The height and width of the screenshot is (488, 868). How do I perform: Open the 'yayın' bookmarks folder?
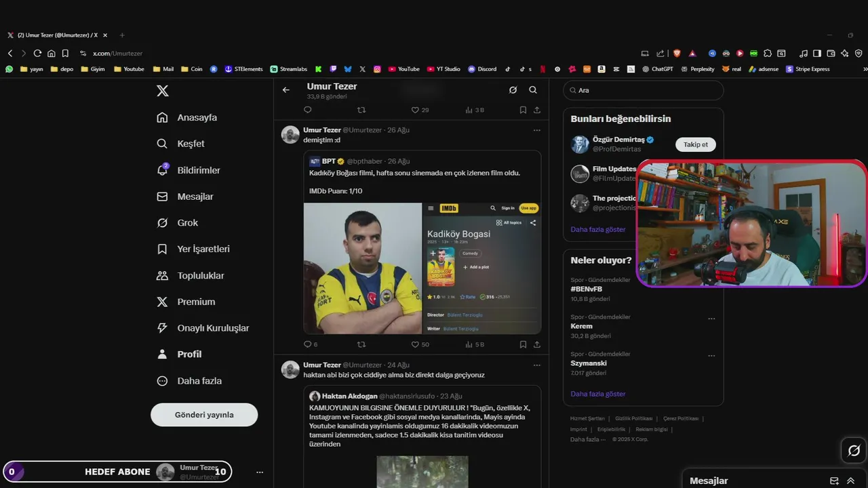click(32, 68)
